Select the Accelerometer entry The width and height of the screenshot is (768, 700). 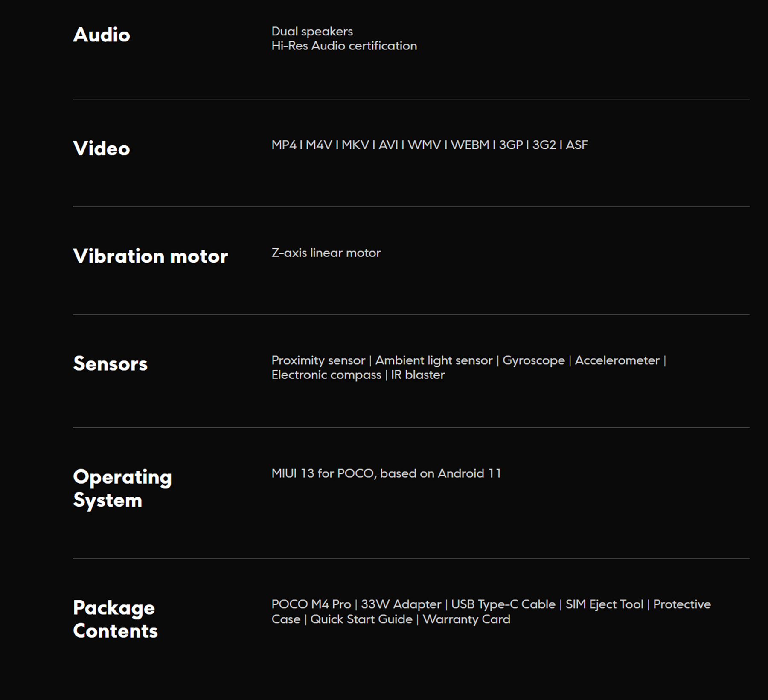tap(617, 360)
